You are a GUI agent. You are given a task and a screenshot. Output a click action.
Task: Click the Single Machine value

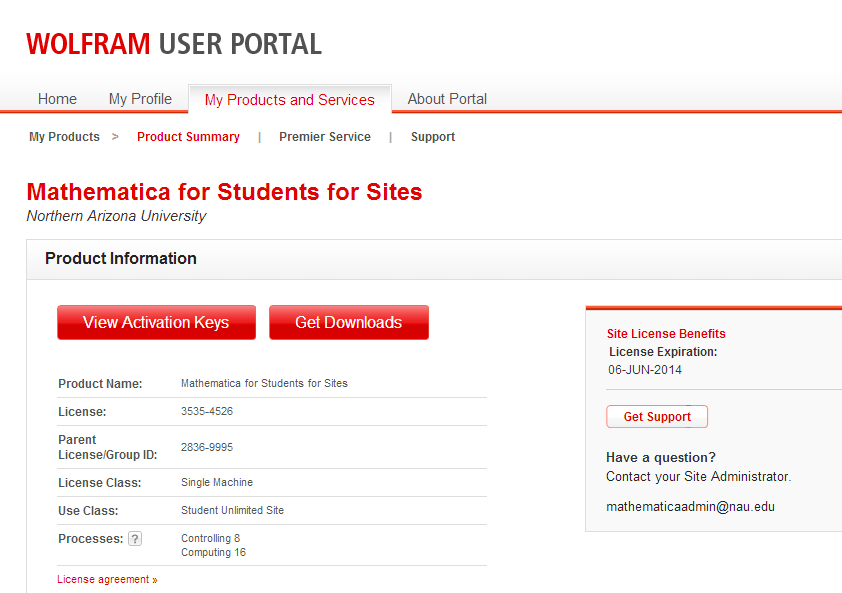[x=217, y=482]
